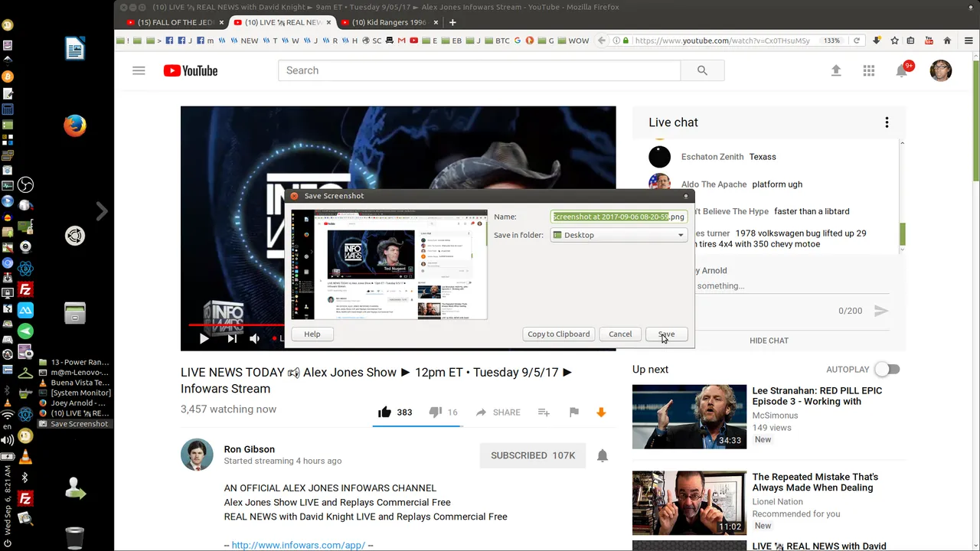This screenshot has height=551, width=980.
Task: Click the orange download arrow under the video
Action: (601, 412)
